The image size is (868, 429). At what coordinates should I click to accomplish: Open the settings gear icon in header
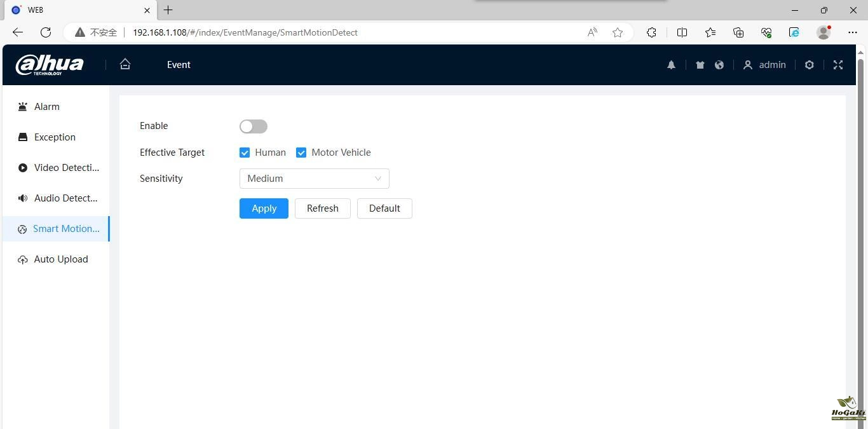point(809,65)
